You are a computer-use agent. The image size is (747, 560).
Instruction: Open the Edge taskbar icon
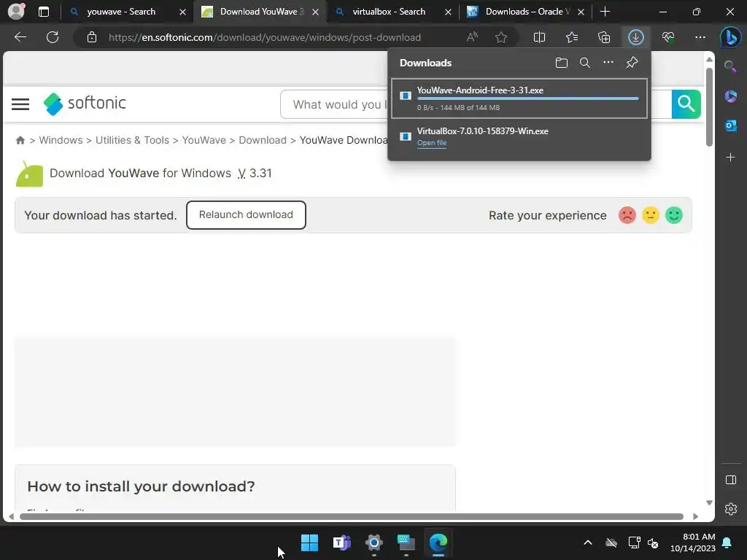438,542
